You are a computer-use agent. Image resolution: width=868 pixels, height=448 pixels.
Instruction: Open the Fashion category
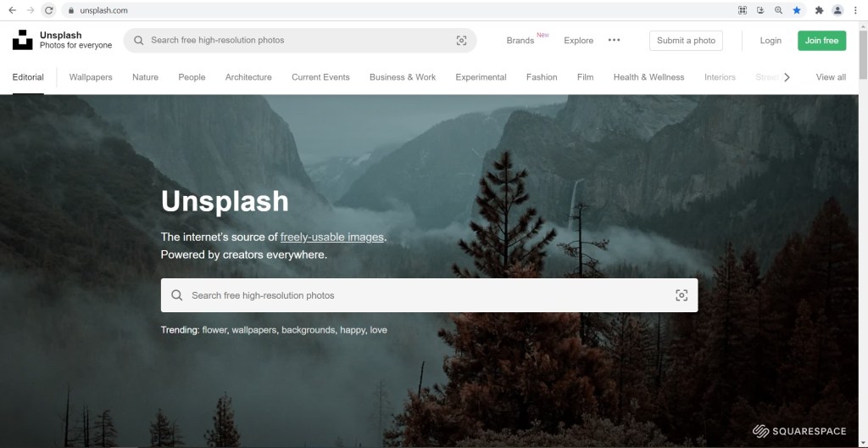tap(542, 77)
